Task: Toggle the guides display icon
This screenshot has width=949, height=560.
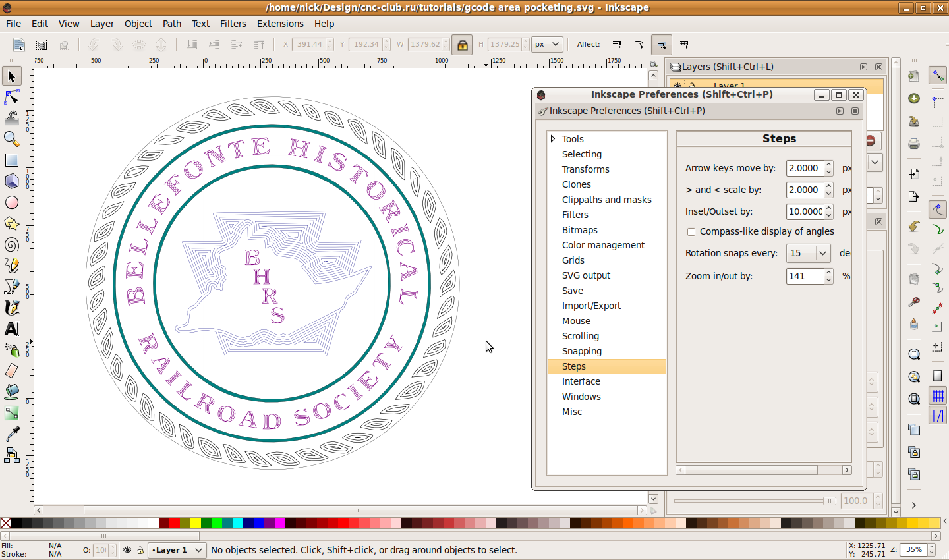Action: [938, 416]
